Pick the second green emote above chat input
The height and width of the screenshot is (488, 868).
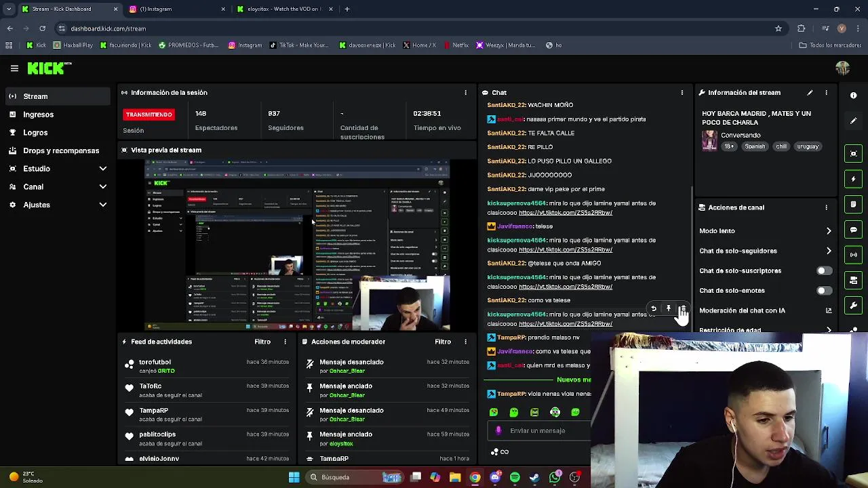point(514,412)
